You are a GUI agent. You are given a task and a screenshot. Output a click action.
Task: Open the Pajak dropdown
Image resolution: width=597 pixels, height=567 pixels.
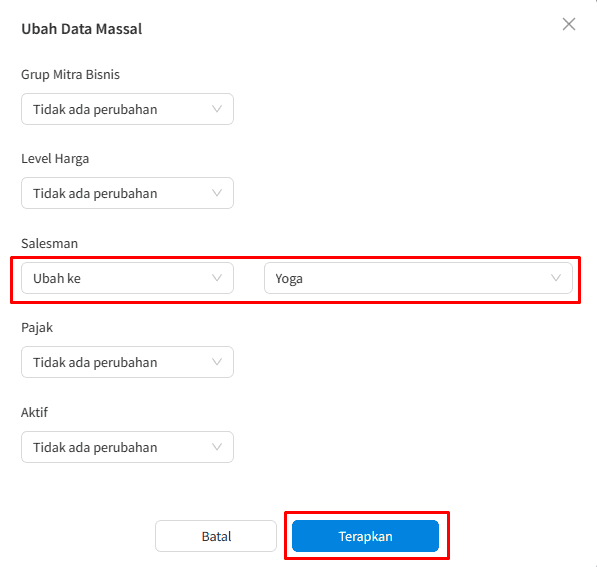click(x=127, y=362)
